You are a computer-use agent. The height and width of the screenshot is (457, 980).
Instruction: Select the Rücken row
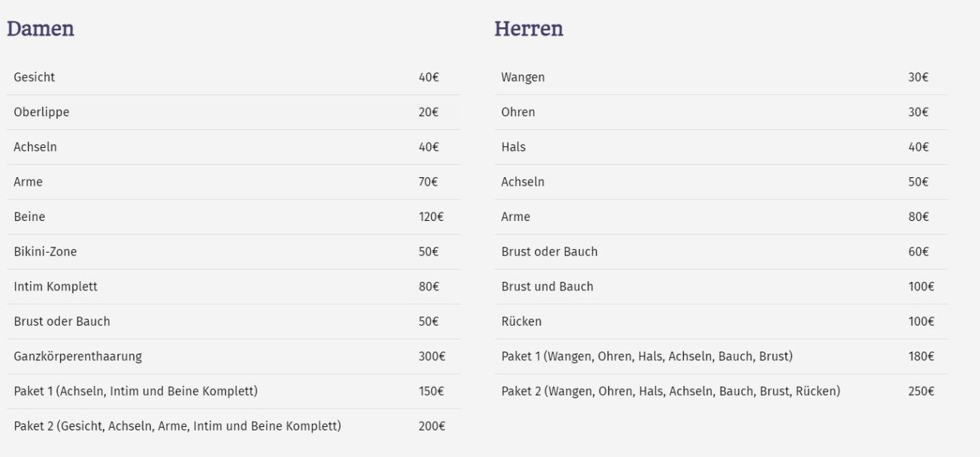(721, 321)
